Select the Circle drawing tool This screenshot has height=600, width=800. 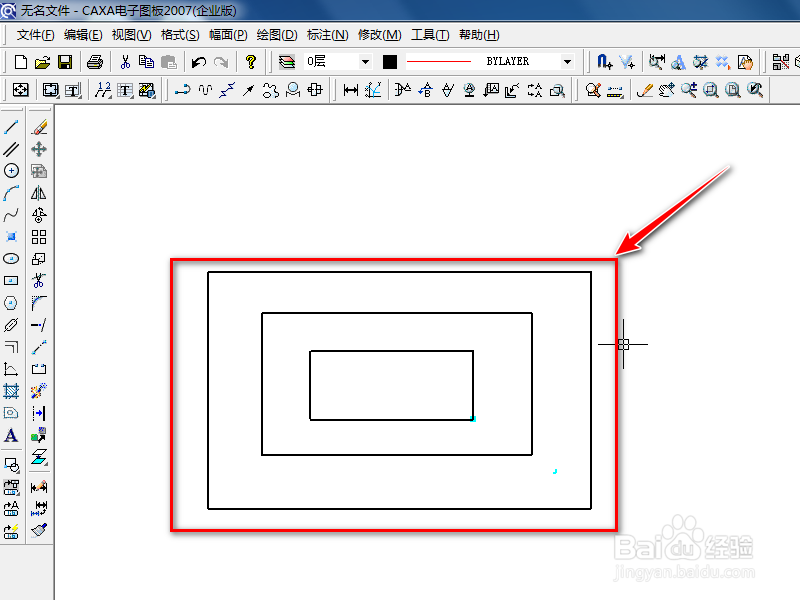[x=11, y=170]
